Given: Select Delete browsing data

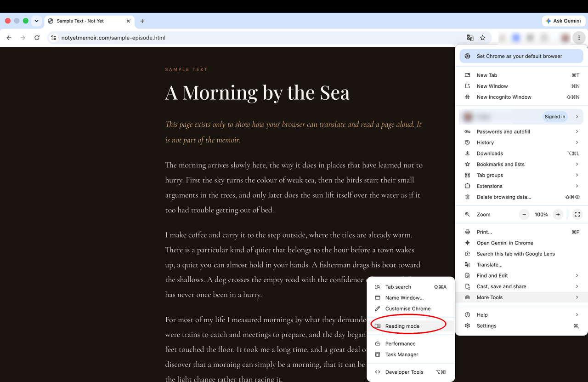Looking at the screenshot, I should (x=521, y=197).
